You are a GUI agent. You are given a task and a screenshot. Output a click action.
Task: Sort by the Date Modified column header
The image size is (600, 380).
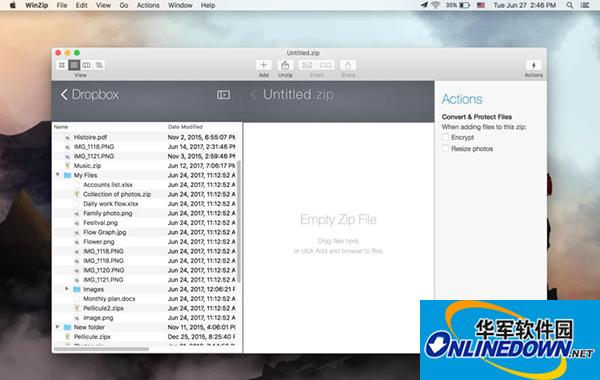click(185, 127)
